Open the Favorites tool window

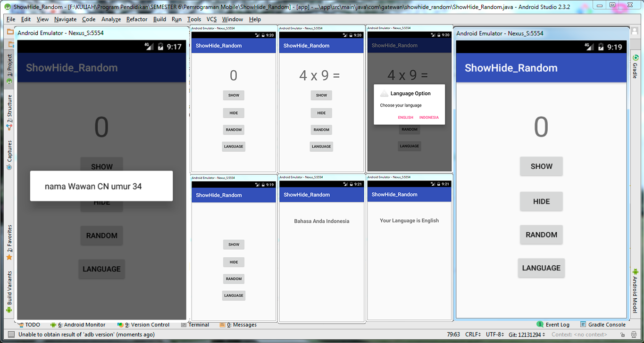(x=8, y=239)
